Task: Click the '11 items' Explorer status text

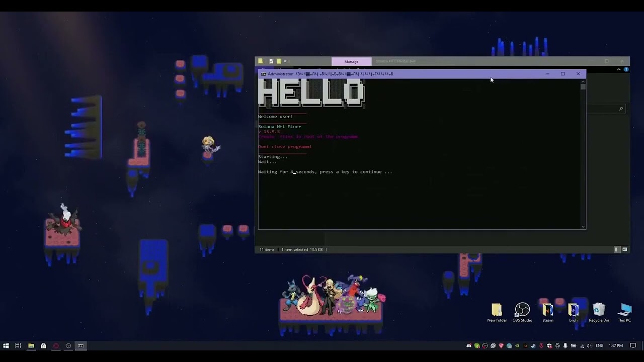Action: (x=267, y=249)
